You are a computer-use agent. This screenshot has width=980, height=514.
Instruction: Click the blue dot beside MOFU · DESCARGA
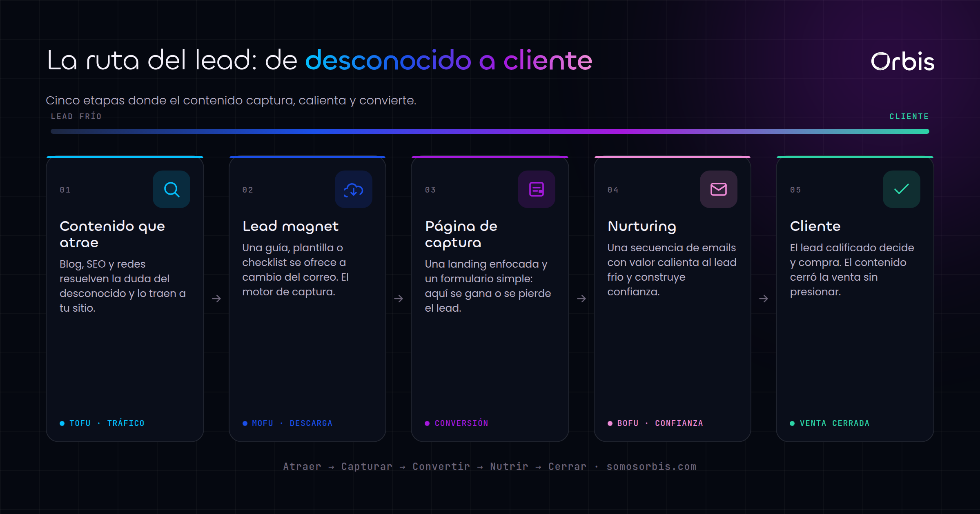[245, 423]
